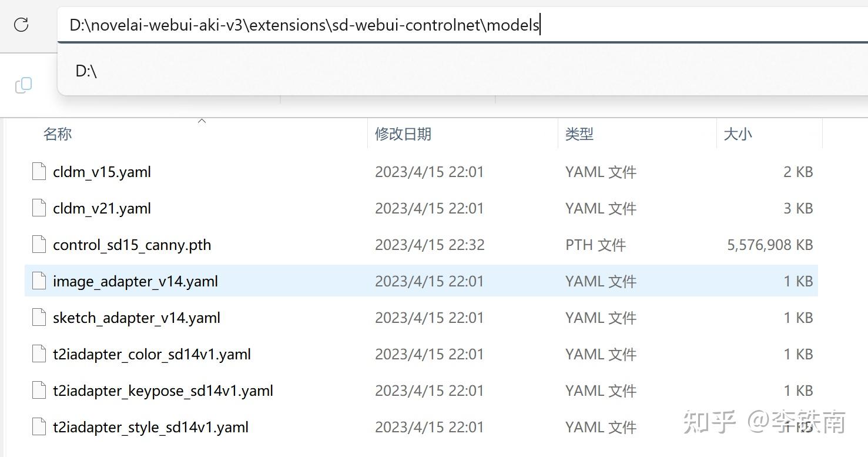
Task: Open sorting options via the 类型 column header
Action: (x=579, y=134)
